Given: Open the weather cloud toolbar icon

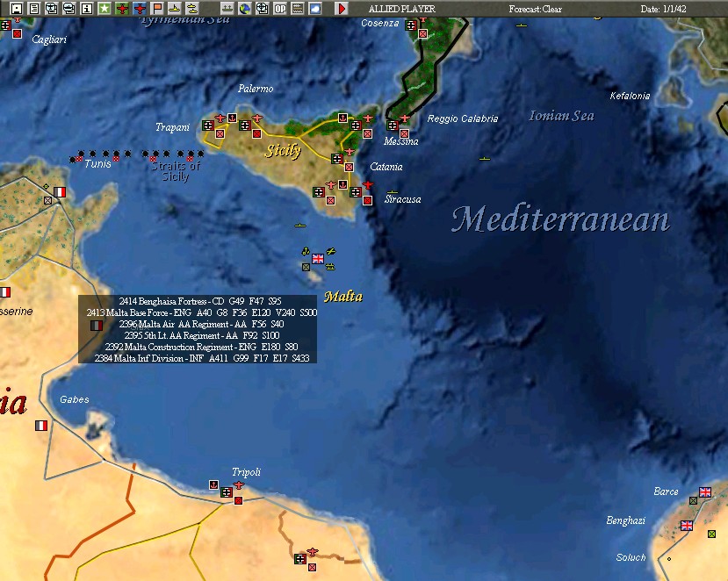Looking at the screenshot, I should click(315, 9).
